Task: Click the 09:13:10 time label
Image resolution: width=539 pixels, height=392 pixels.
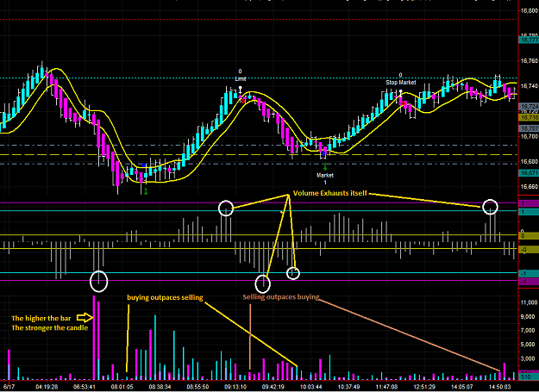Action: click(235, 387)
